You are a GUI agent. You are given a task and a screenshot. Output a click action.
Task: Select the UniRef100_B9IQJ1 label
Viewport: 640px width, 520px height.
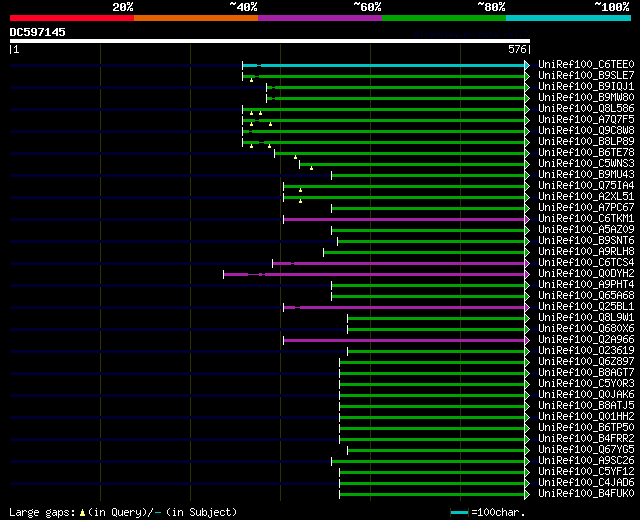pyautogui.click(x=586, y=87)
